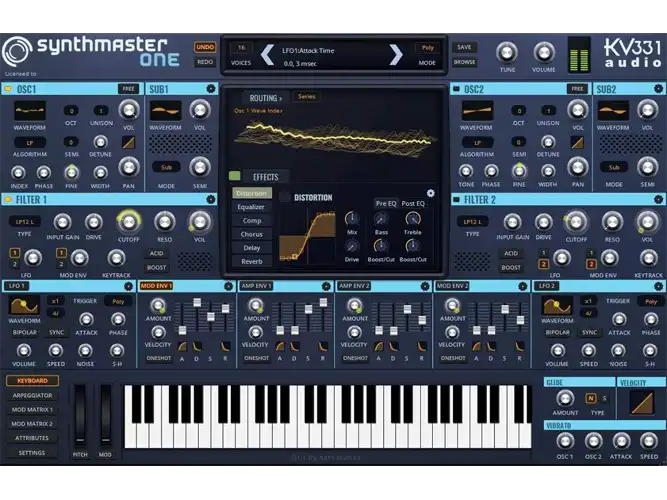Image resolution: width=667 pixels, height=500 pixels.
Task: Toggle OSC1 FREE mode
Action: (x=128, y=89)
